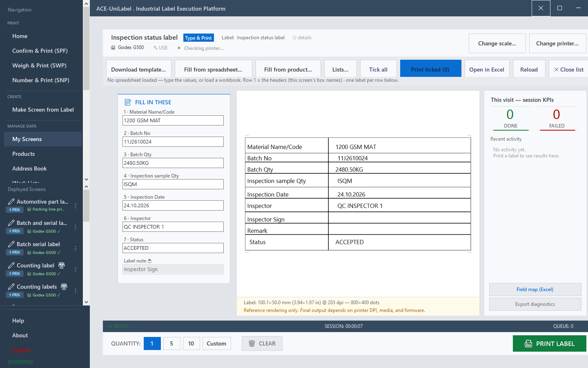Click the Type & Print badge
The height and width of the screenshot is (368, 588).
[x=198, y=38]
